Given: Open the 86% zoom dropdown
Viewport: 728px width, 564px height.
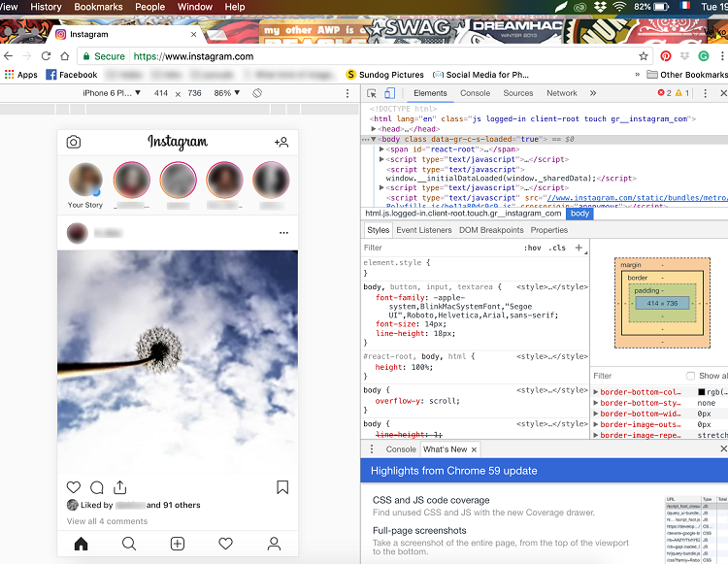Looking at the screenshot, I should tap(226, 93).
